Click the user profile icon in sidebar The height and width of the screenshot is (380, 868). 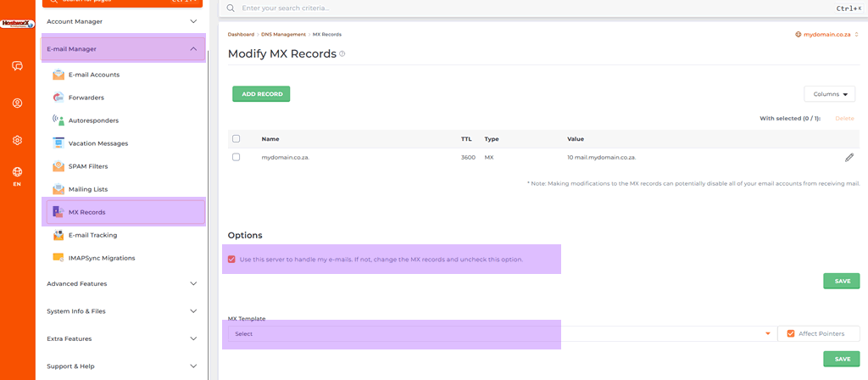[17, 103]
